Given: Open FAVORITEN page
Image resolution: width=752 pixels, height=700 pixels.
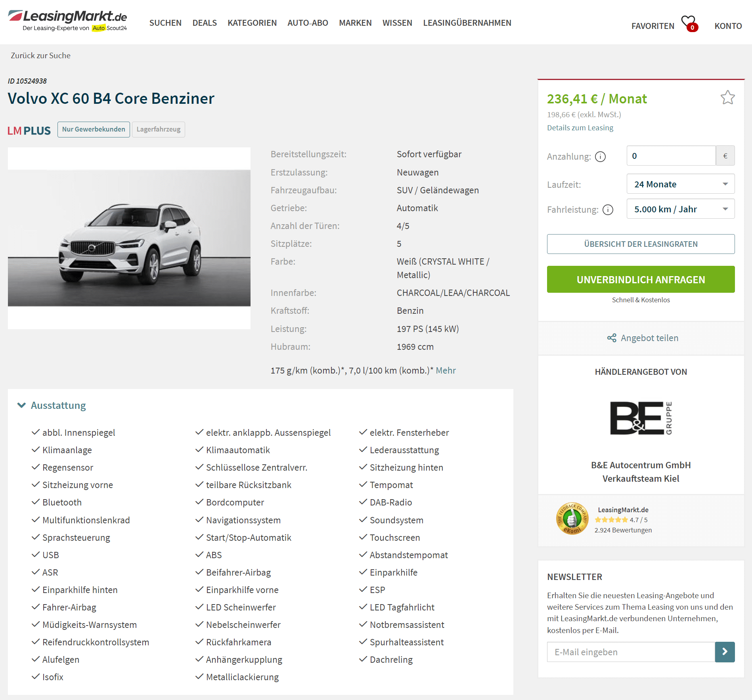Looking at the screenshot, I should (652, 26).
